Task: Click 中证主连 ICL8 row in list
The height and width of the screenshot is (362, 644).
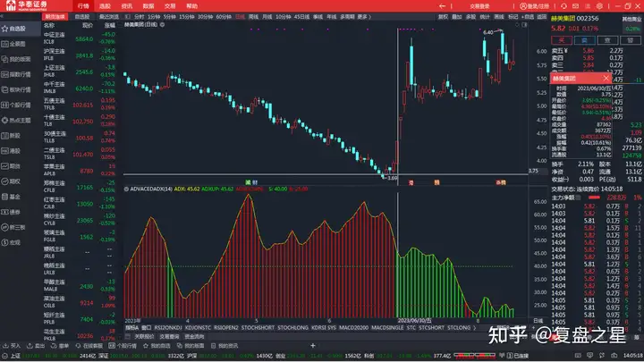Action: 80,38
